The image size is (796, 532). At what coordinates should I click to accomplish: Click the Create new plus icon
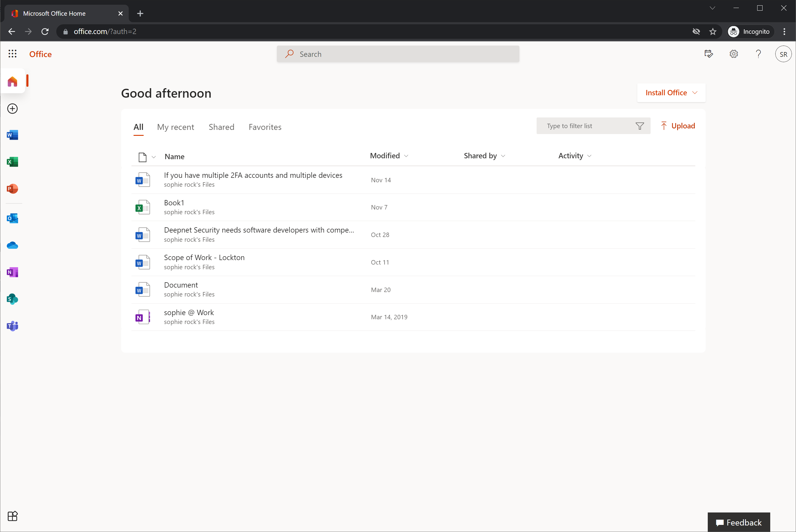pos(12,109)
